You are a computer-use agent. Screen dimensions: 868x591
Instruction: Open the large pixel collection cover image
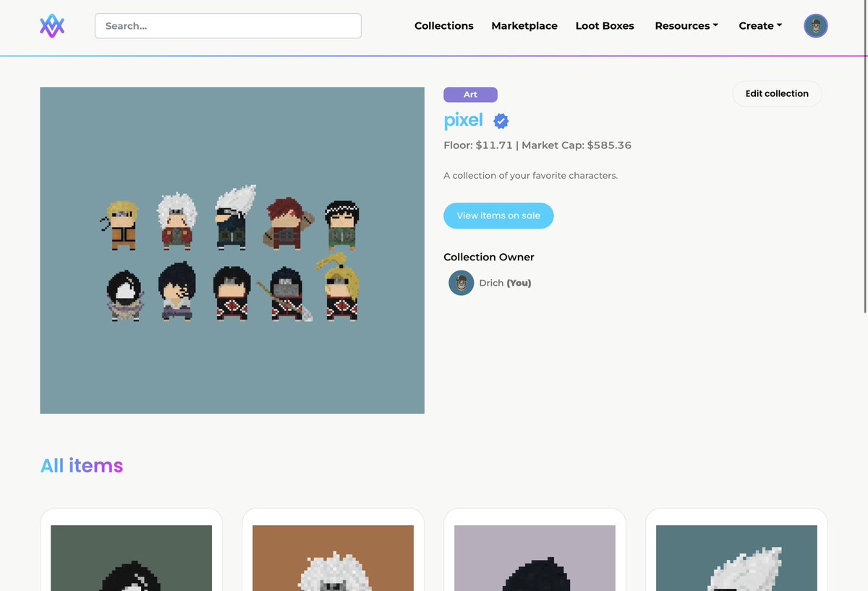click(232, 250)
